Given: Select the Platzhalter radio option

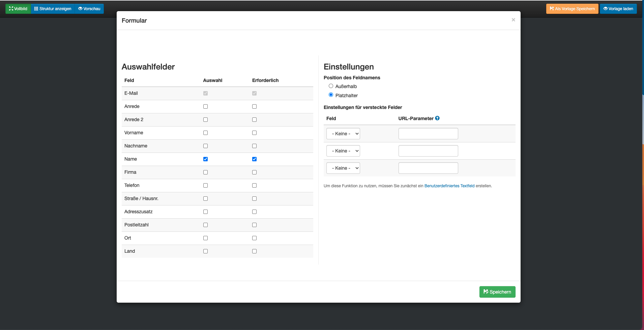Looking at the screenshot, I should pyautogui.click(x=331, y=95).
